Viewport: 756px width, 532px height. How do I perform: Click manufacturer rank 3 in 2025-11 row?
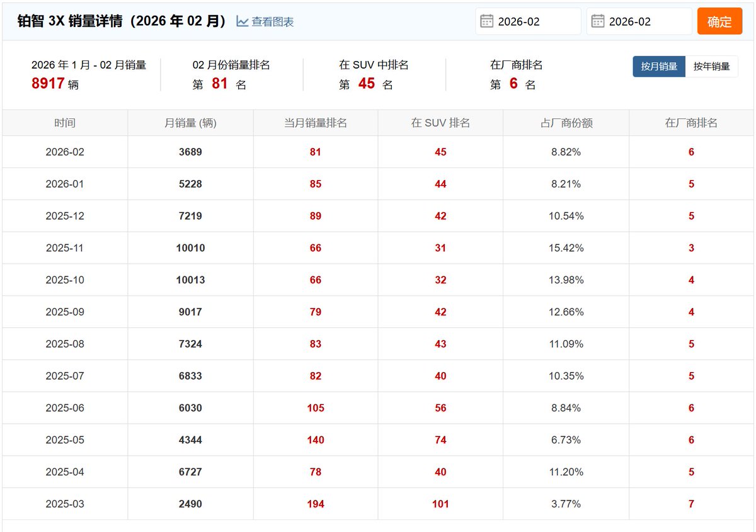691,248
